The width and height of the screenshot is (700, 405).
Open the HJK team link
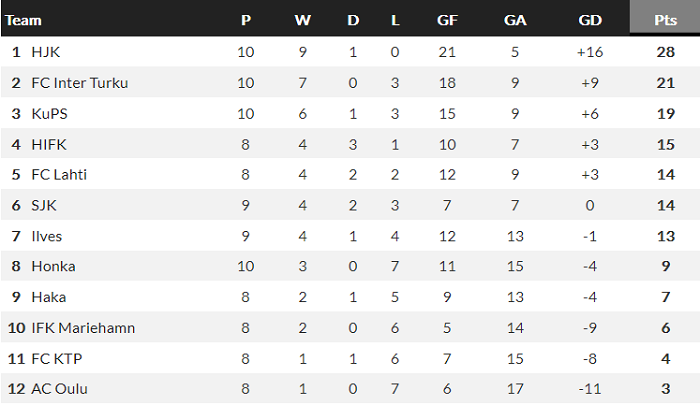pyautogui.click(x=46, y=52)
